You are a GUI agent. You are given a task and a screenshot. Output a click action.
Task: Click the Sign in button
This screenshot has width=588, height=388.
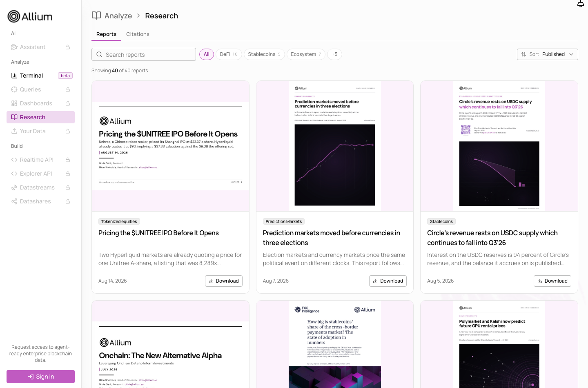click(x=40, y=377)
